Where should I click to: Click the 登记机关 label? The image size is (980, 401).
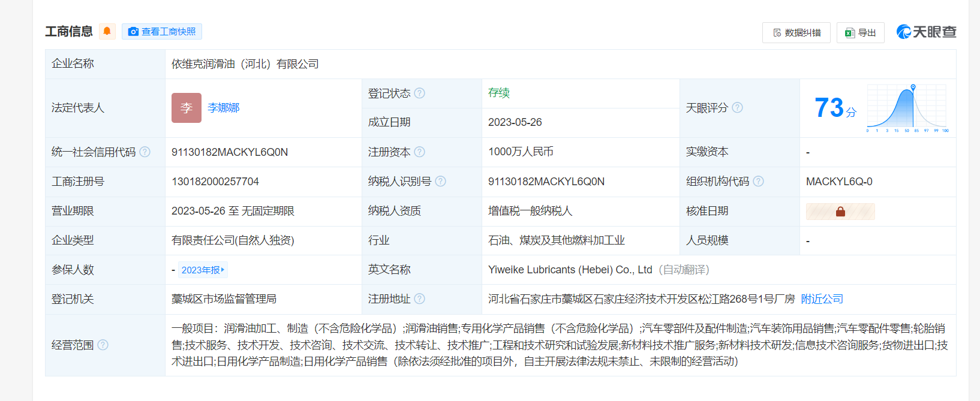pos(73,299)
